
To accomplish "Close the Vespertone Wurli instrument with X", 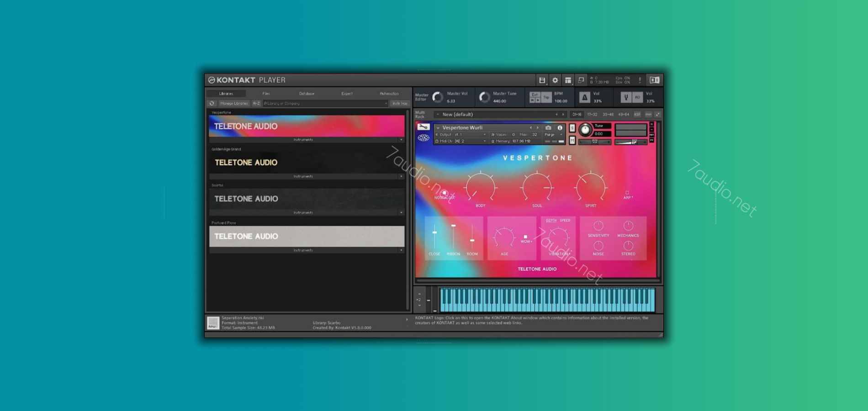I will [x=652, y=124].
